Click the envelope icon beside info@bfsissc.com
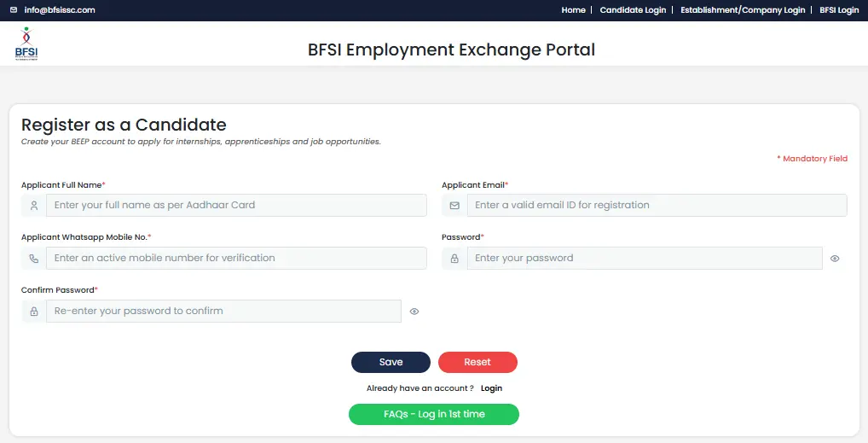 click(14, 10)
